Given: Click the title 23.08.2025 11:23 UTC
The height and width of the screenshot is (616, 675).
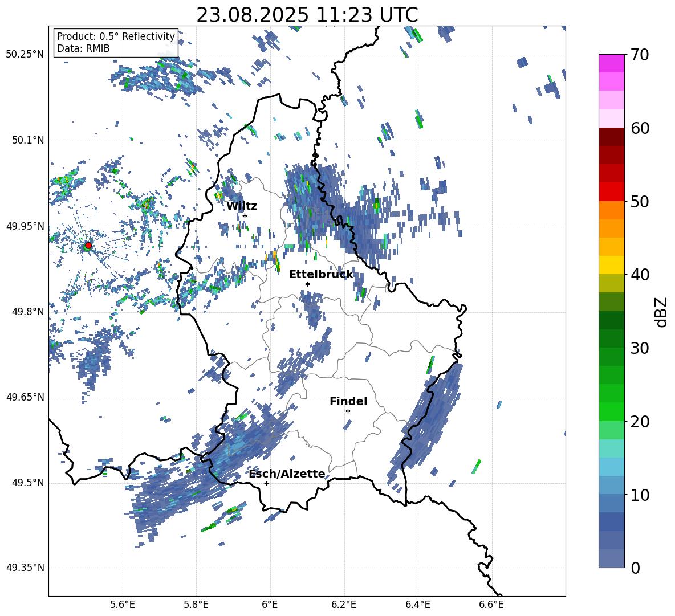Looking at the screenshot, I should click(x=307, y=15).
